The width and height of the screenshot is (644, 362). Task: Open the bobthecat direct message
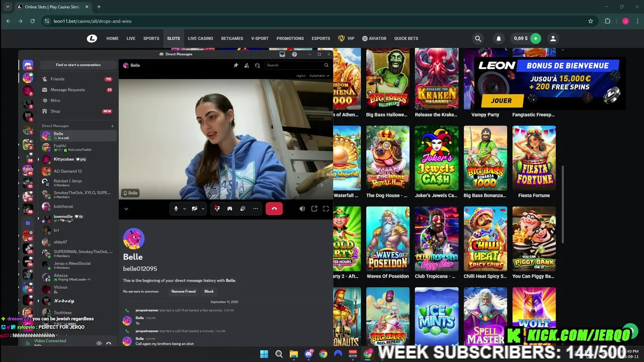point(78,207)
